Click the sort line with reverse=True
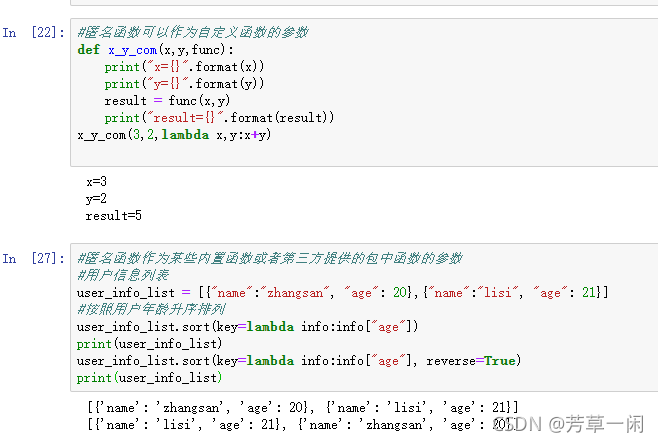Image resolution: width=658 pixels, height=442 pixels. click(x=299, y=361)
